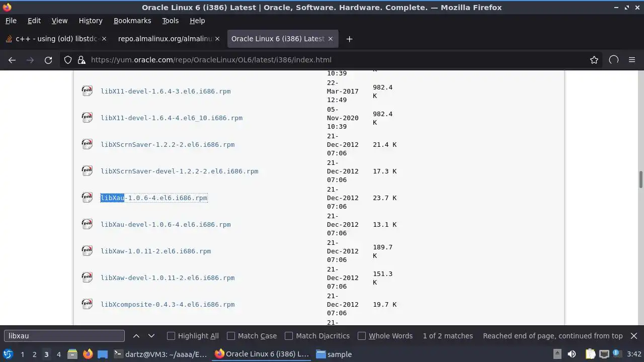Reload the current page
644x362 pixels.
48,60
